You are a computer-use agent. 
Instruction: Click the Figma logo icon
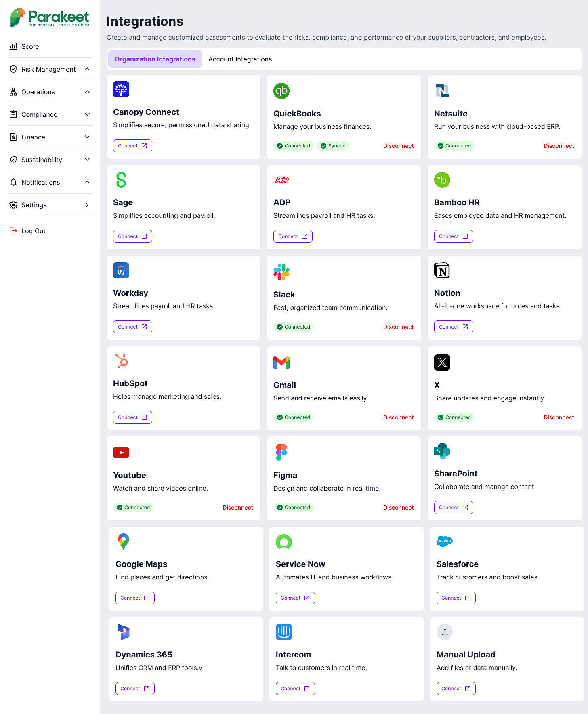281,453
